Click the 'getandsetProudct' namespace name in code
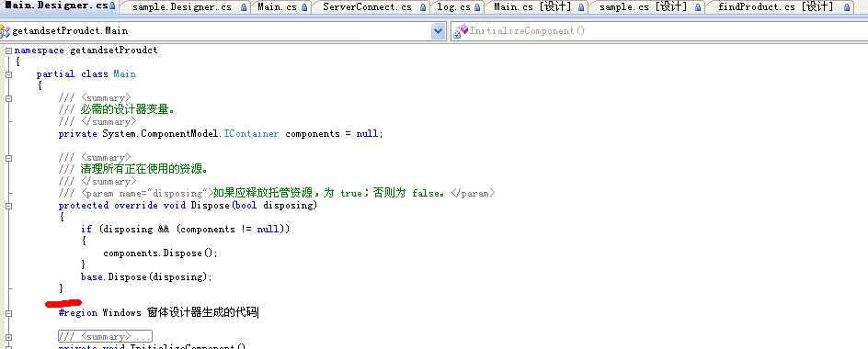The image size is (868, 349). [x=114, y=51]
